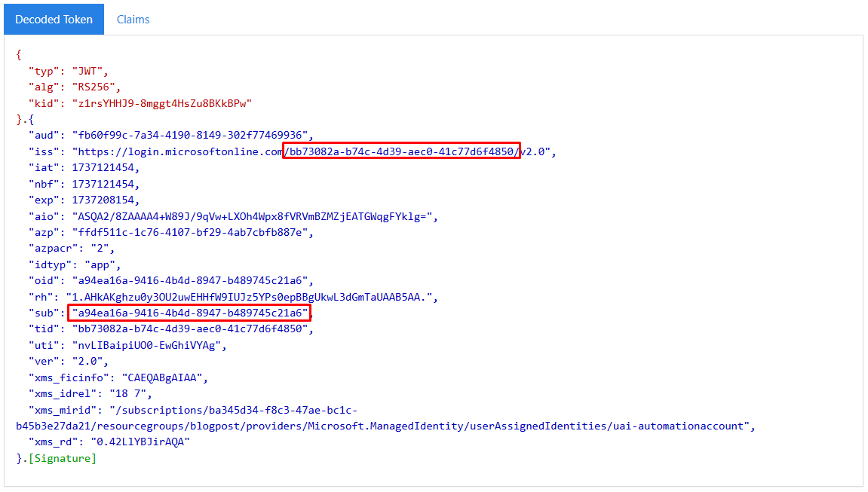Click the "azp" GUID value

pos(190,232)
